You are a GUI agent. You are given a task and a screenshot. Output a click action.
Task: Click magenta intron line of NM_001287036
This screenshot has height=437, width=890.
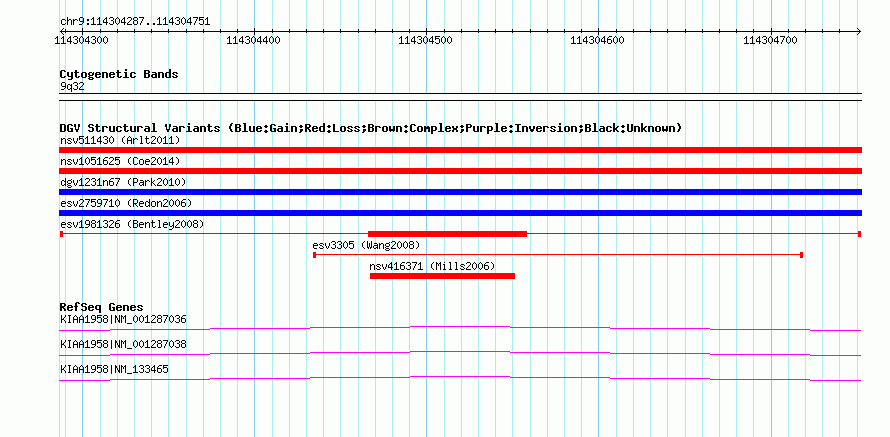pos(460,327)
